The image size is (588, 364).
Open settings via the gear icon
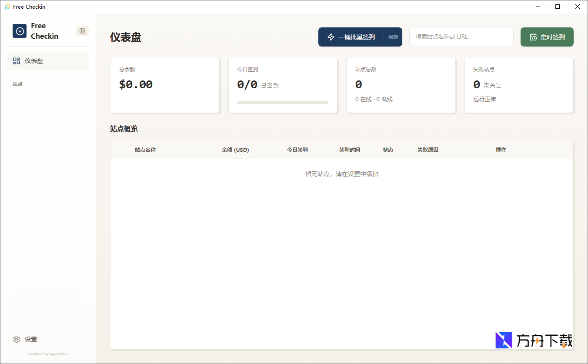pyautogui.click(x=17, y=339)
